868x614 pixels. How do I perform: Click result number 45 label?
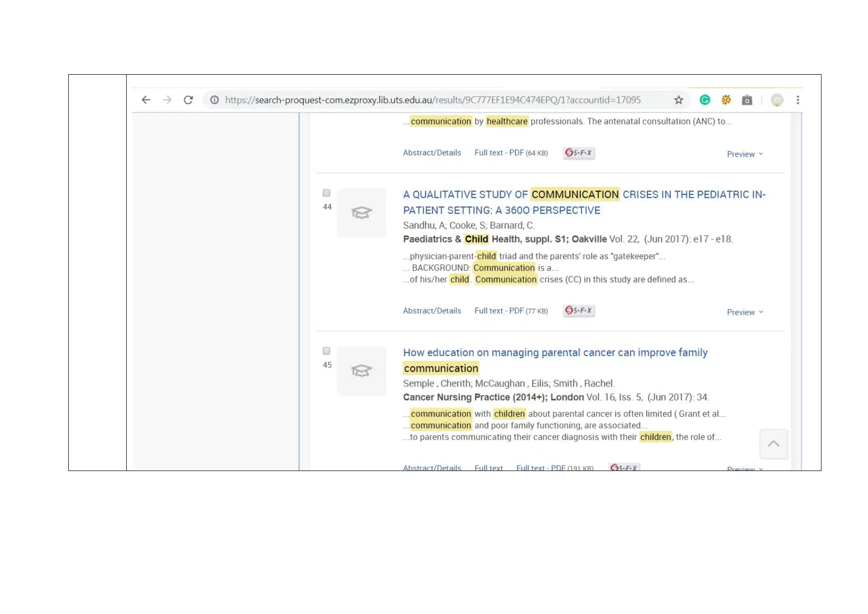pos(327,365)
